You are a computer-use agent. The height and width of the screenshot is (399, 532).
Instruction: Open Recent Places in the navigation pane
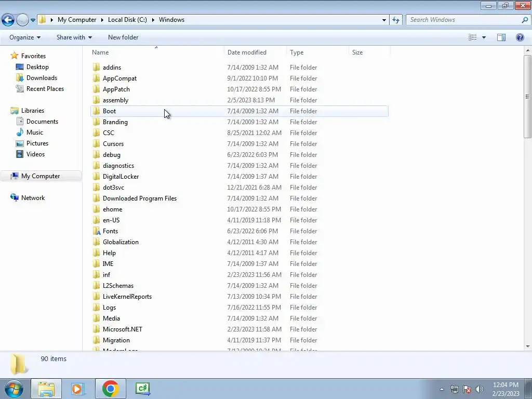point(45,88)
